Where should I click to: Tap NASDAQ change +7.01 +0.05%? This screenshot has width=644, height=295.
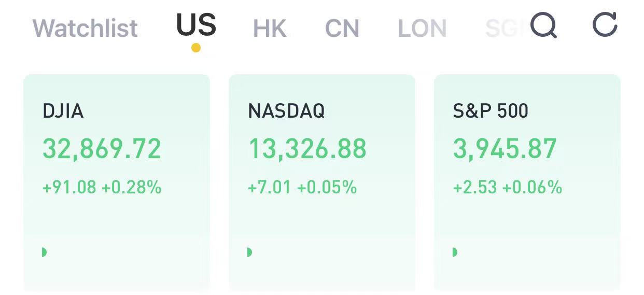pos(302,187)
